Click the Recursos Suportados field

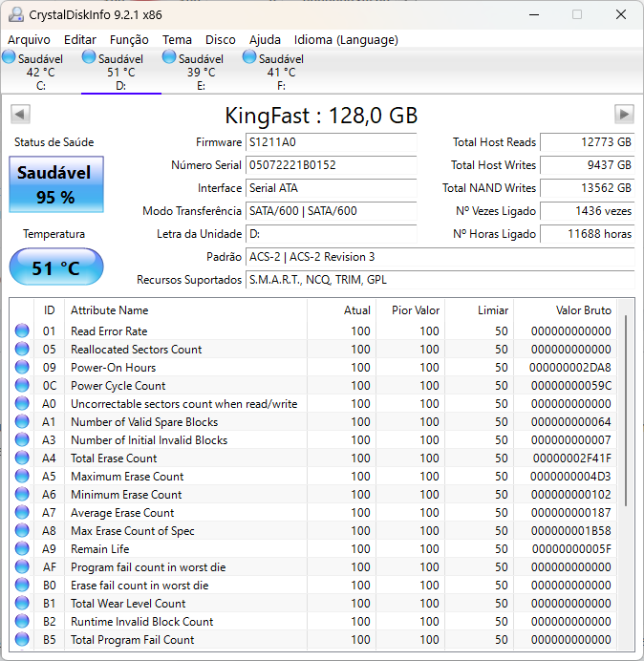(x=440, y=280)
